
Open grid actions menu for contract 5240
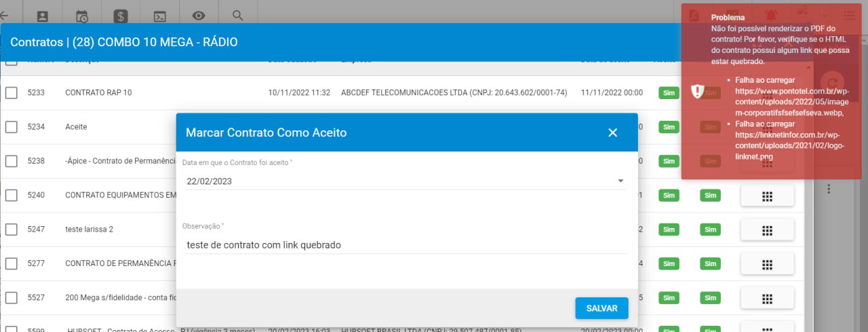[767, 196]
